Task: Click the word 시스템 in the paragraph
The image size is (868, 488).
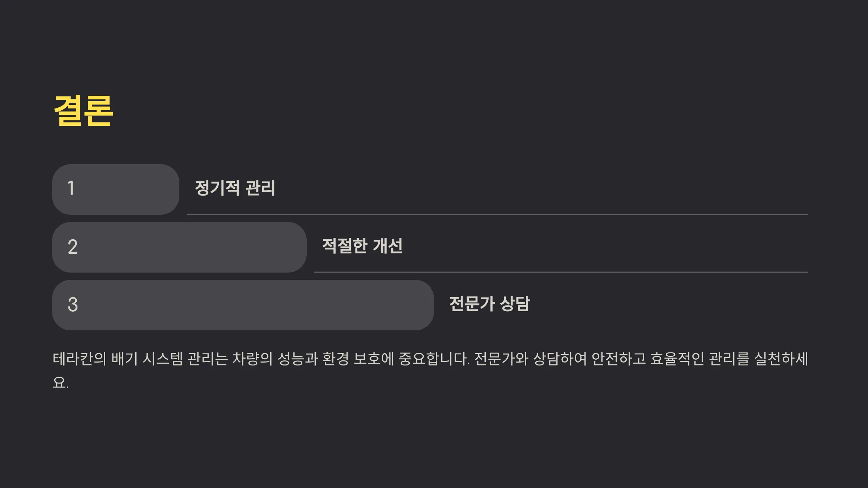Action: coord(163,359)
